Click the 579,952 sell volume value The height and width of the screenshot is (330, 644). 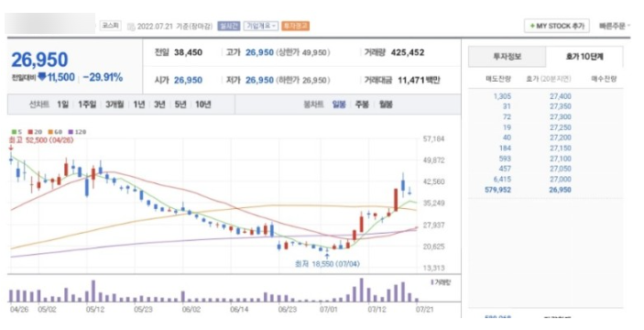pos(497,190)
